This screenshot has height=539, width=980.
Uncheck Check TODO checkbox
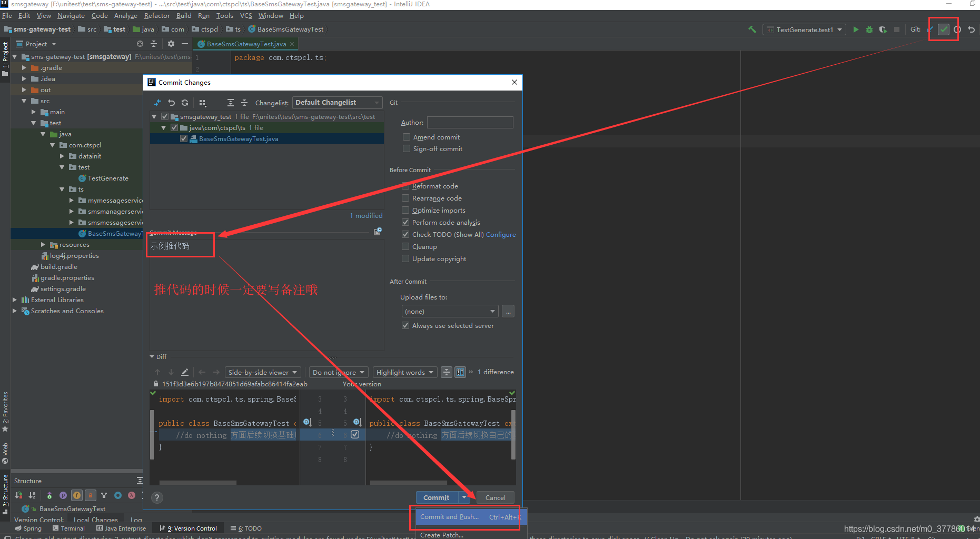[405, 234]
